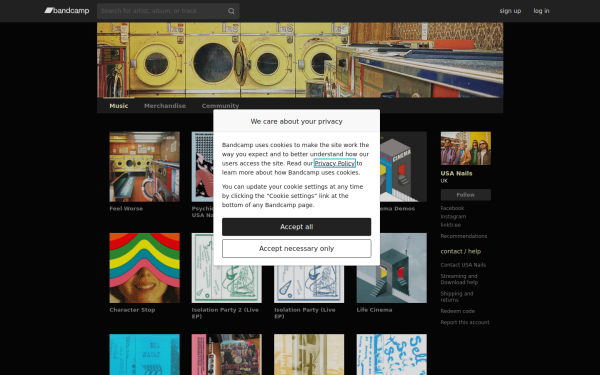Open the Facebook link

pos(452,208)
